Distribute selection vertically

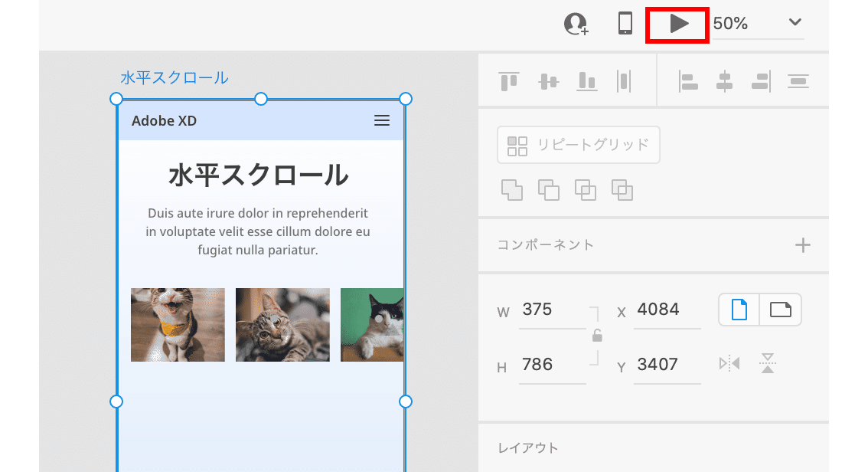pyautogui.click(x=798, y=81)
